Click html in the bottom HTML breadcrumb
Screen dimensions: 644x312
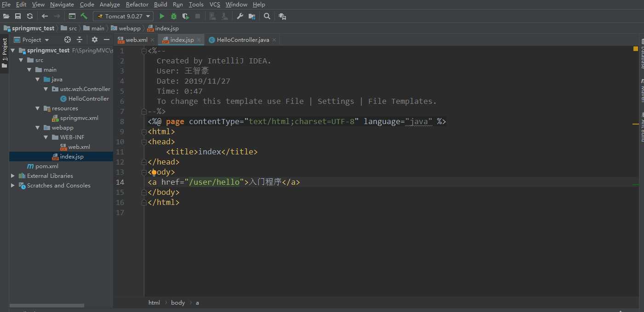154,302
